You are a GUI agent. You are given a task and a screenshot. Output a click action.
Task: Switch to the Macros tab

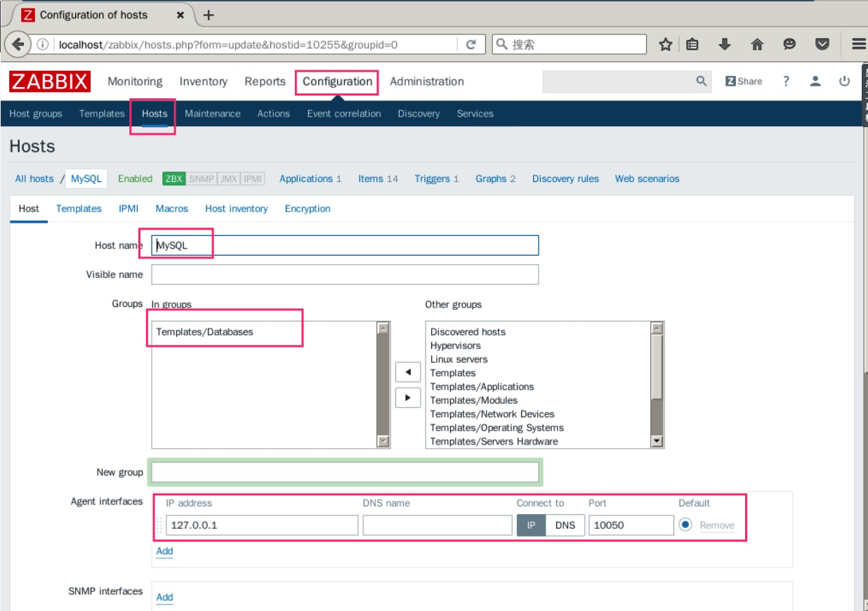pos(171,209)
